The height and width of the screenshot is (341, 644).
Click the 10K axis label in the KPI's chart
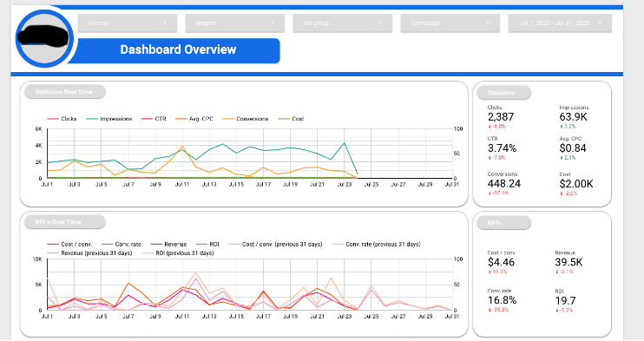(37, 259)
